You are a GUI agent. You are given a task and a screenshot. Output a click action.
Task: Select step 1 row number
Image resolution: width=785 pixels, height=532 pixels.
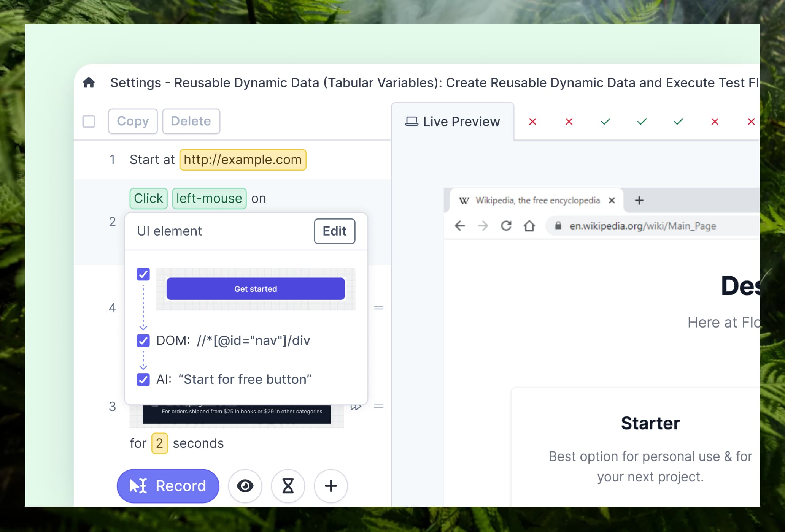(x=112, y=160)
